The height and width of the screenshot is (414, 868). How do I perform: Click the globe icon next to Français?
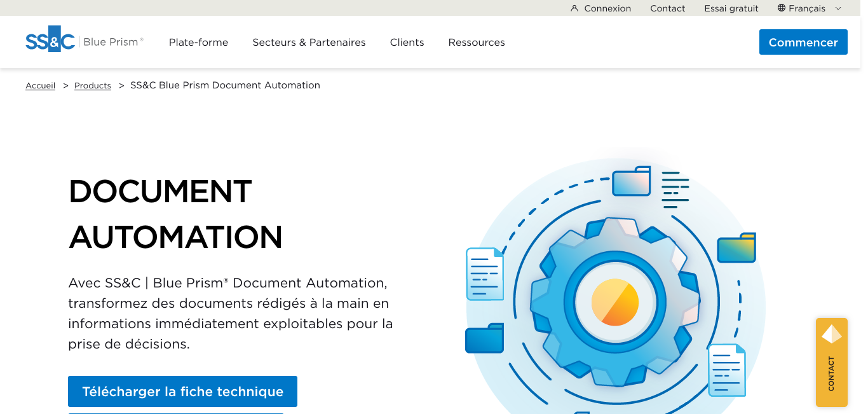(x=782, y=8)
